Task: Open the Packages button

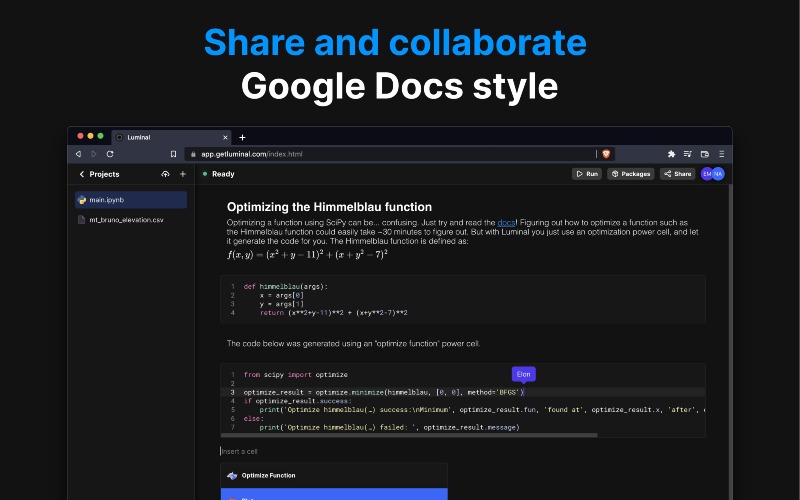Action: (x=631, y=174)
